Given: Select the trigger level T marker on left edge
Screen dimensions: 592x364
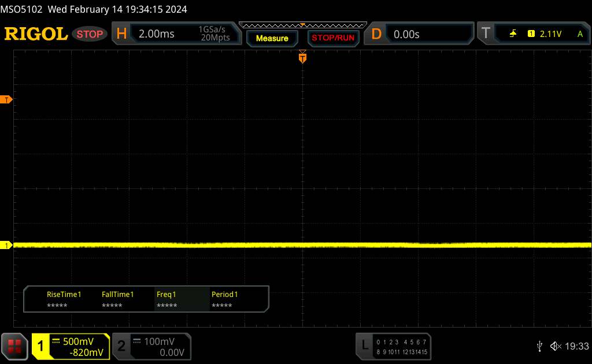Looking at the screenshot, I should pos(6,99).
